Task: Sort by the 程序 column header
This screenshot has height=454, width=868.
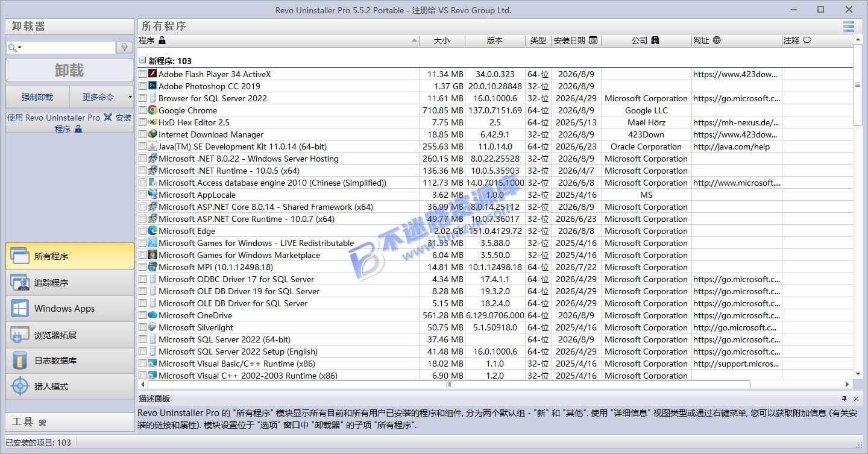Action: (x=278, y=40)
